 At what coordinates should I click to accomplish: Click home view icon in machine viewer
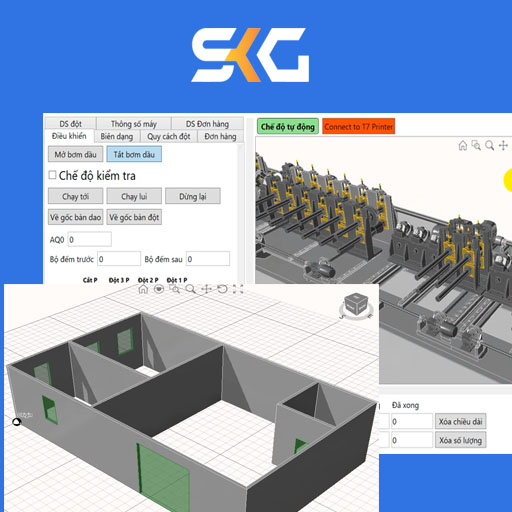(463, 146)
